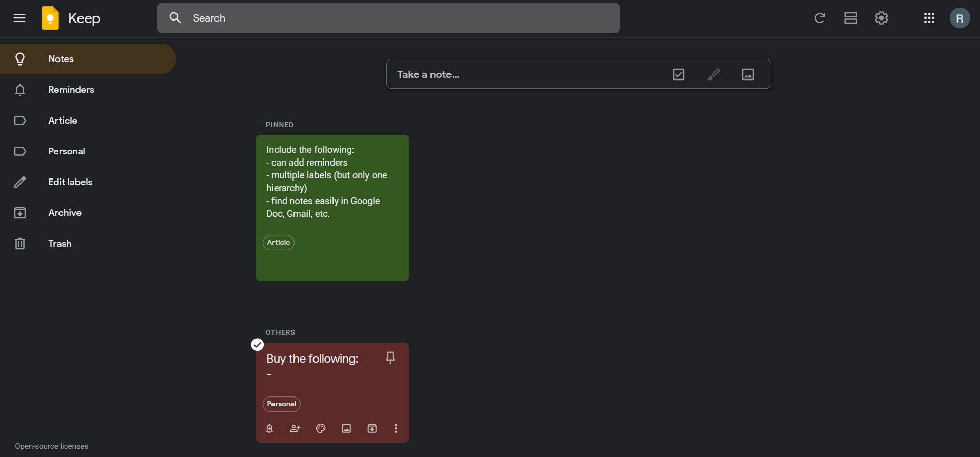
Task: Archive the 'Buy the following' note
Action: tap(372, 428)
